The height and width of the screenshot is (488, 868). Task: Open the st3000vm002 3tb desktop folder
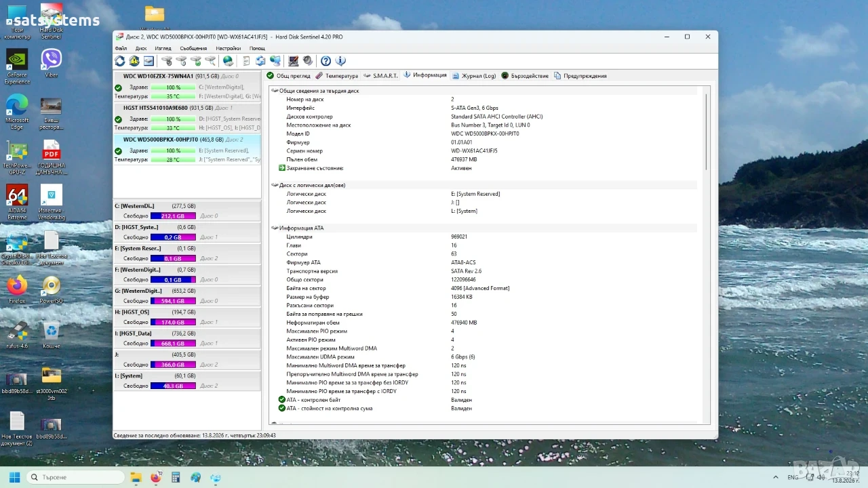coord(52,384)
